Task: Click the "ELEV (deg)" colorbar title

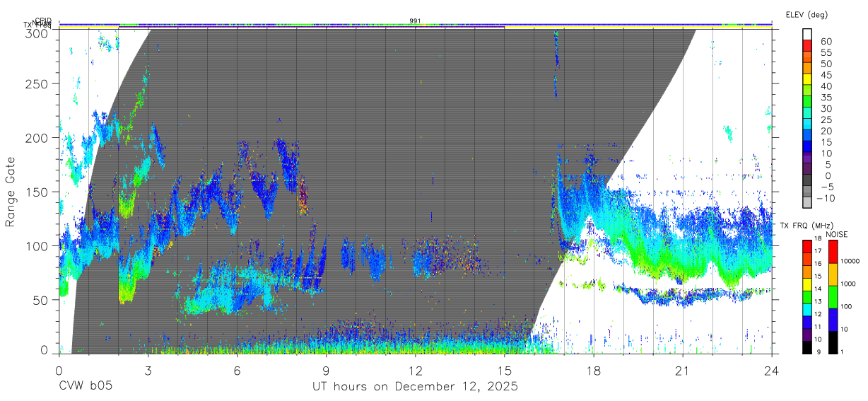Action: [x=807, y=15]
